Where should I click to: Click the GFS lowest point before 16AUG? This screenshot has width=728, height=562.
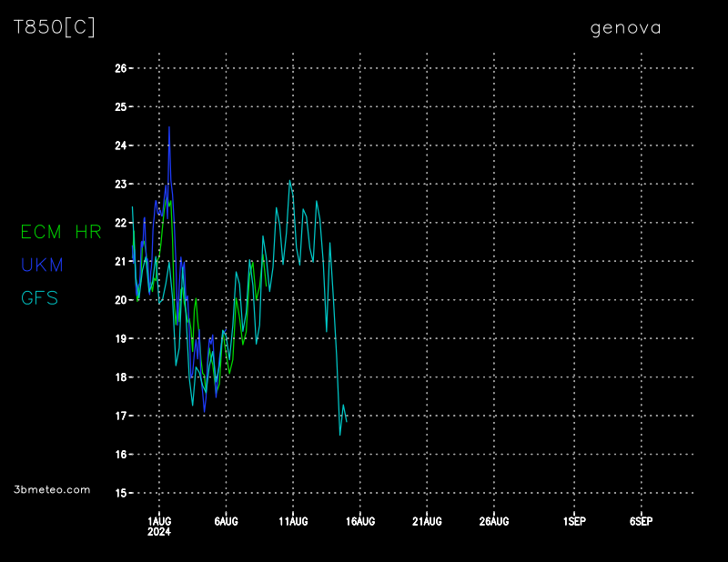tap(340, 434)
